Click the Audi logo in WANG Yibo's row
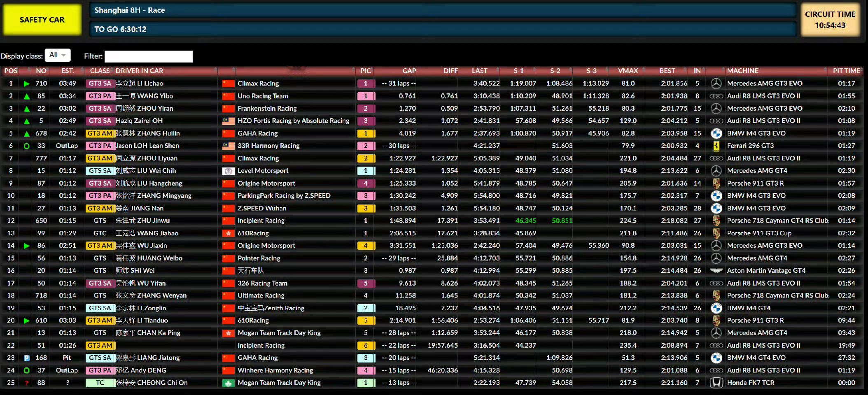The width and height of the screenshot is (868, 395). tap(716, 96)
